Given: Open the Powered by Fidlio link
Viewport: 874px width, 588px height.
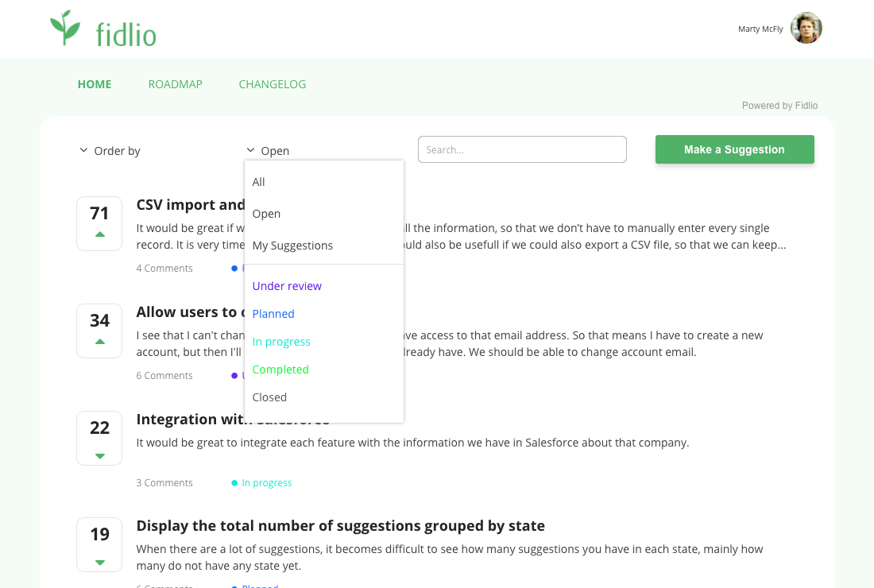Looking at the screenshot, I should coord(779,106).
